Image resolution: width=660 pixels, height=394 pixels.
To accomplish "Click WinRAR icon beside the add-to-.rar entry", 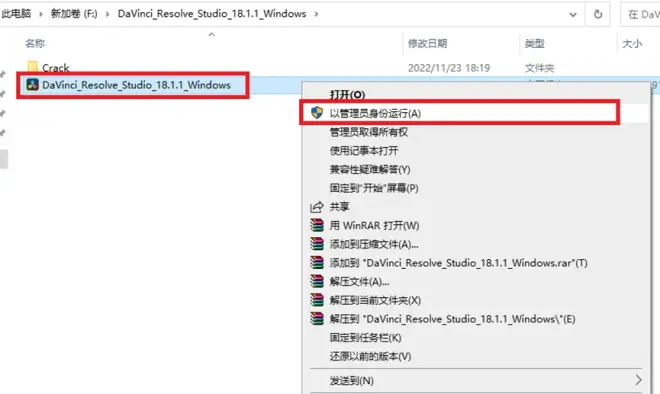I will [317, 263].
